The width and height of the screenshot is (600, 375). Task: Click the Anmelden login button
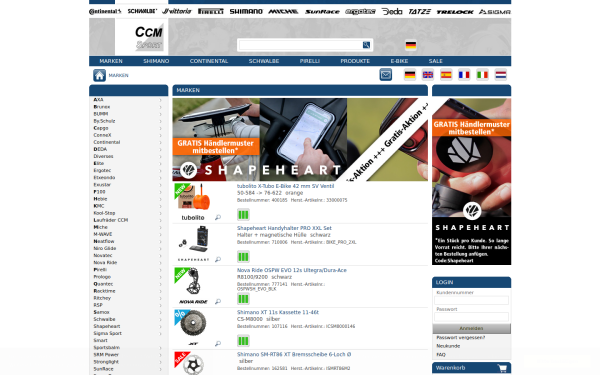click(471, 328)
